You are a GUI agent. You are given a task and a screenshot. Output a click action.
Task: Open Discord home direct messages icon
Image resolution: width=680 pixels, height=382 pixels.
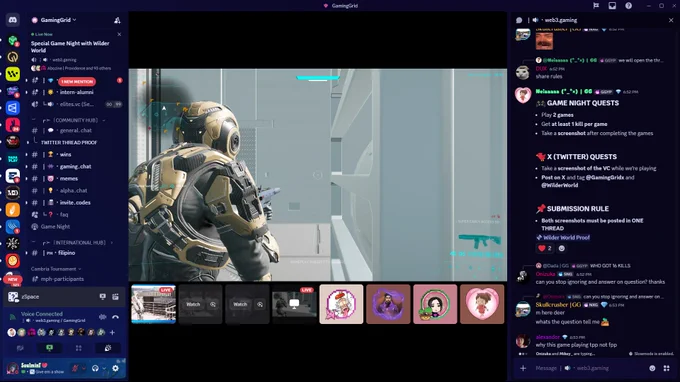click(x=13, y=20)
